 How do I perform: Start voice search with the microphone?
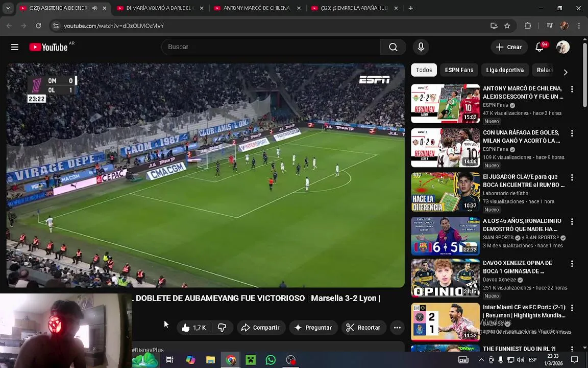tap(421, 47)
